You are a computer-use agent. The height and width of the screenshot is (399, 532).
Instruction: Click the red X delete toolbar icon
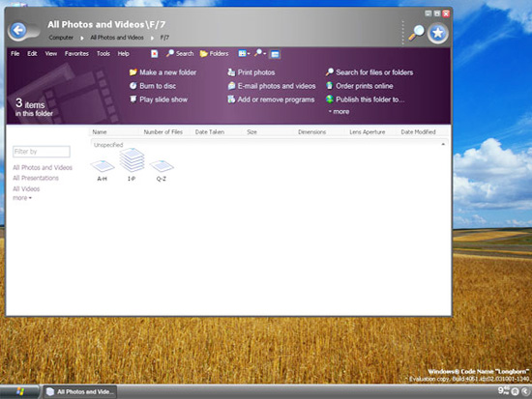[155, 54]
